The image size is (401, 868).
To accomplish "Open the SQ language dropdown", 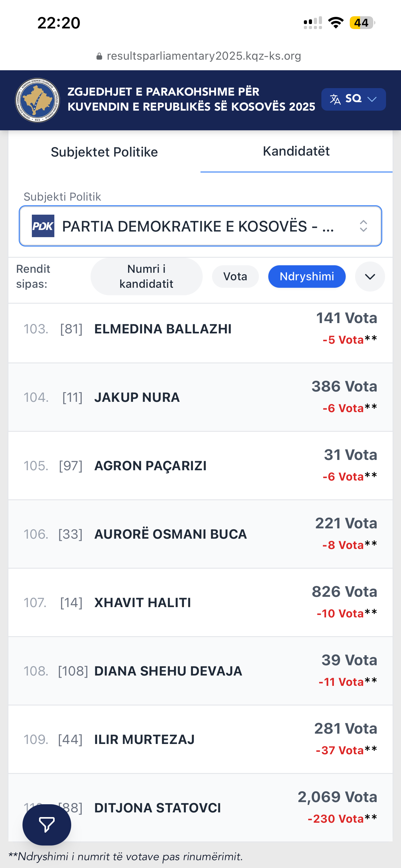I will 354,99.
